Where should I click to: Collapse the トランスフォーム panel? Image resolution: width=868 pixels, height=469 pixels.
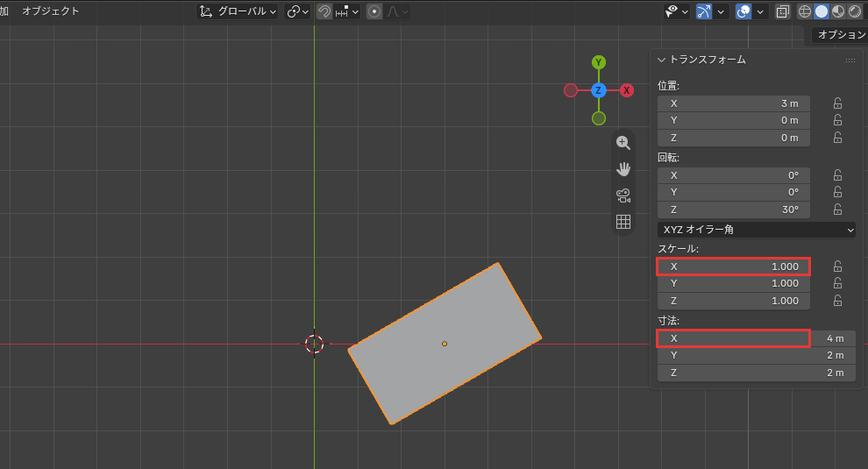661,60
